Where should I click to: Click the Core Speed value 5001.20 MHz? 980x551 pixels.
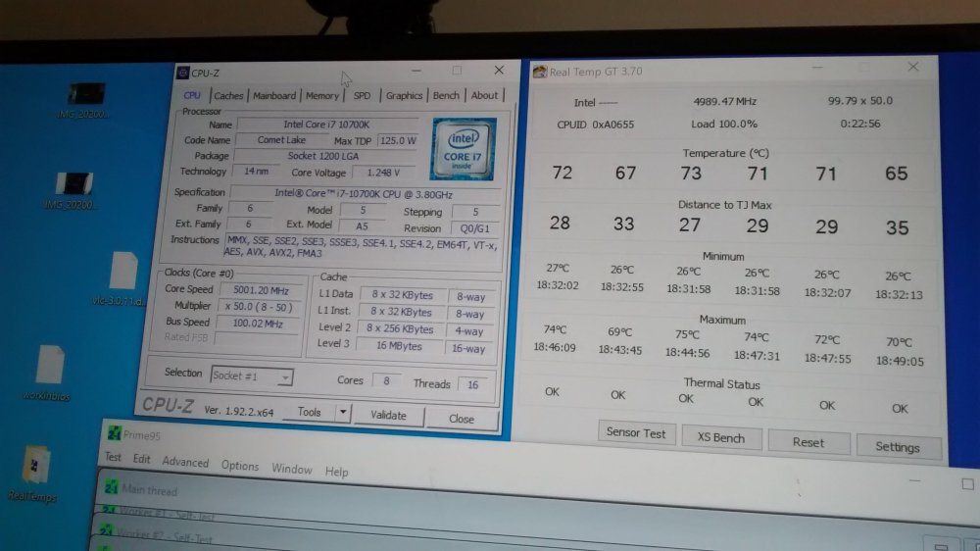tap(261, 290)
